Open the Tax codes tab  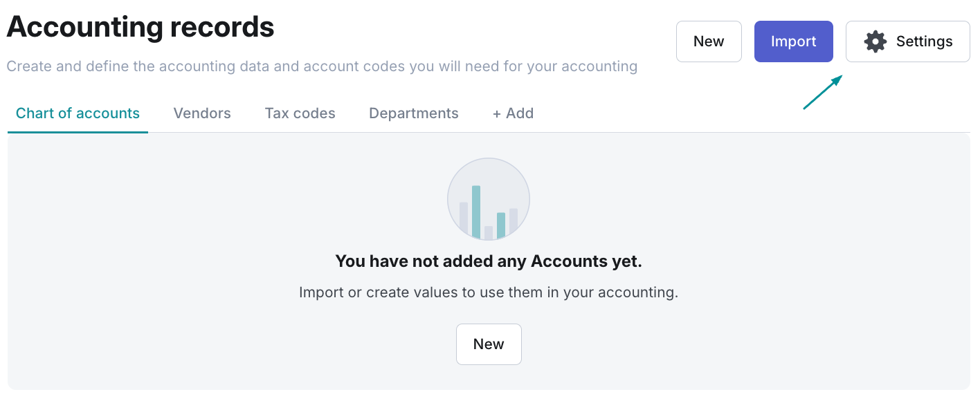300,113
